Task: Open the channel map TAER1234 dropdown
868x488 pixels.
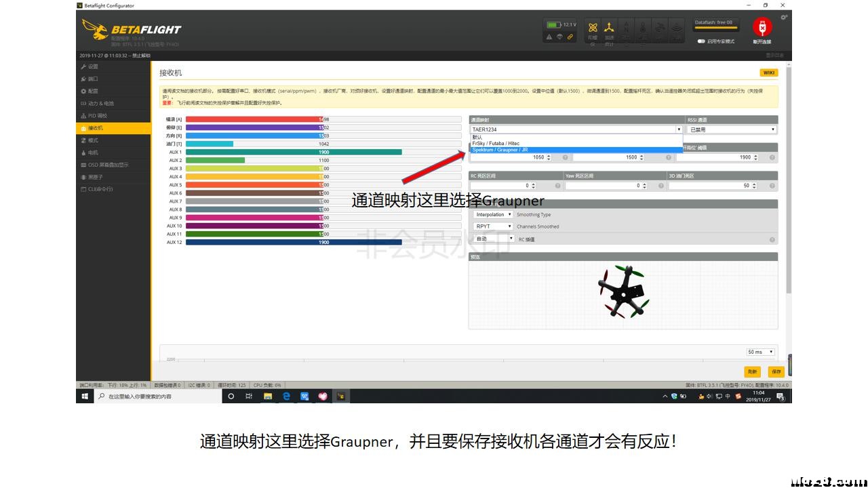Action: coord(576,129)
